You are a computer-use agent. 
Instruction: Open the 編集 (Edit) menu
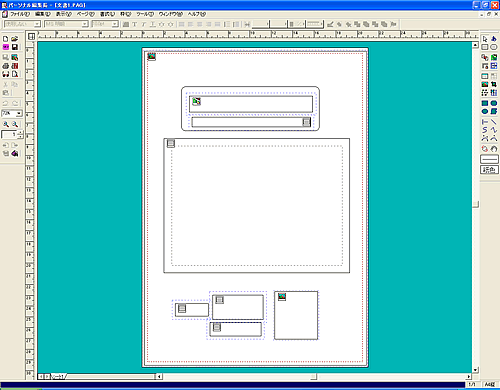coord(43,14)
